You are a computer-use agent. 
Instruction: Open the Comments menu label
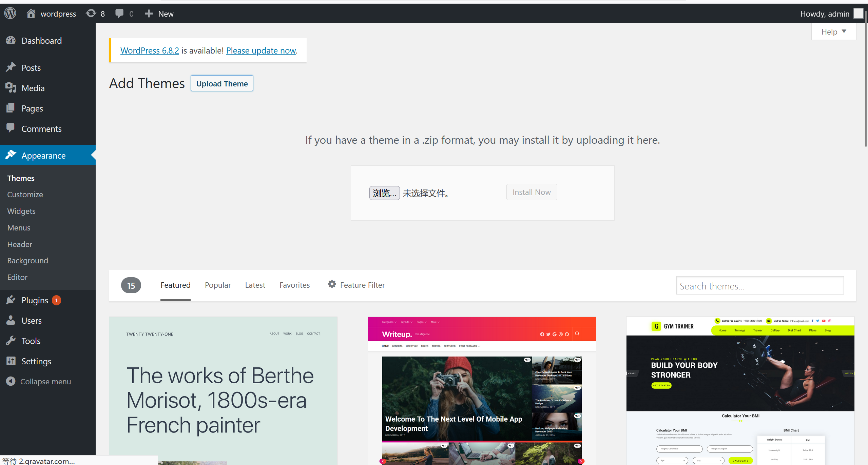(41, 129)
